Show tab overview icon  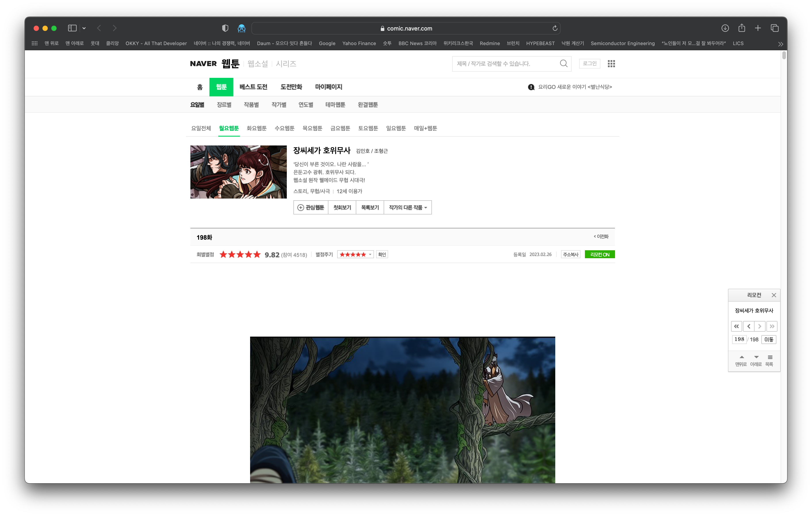775,28
